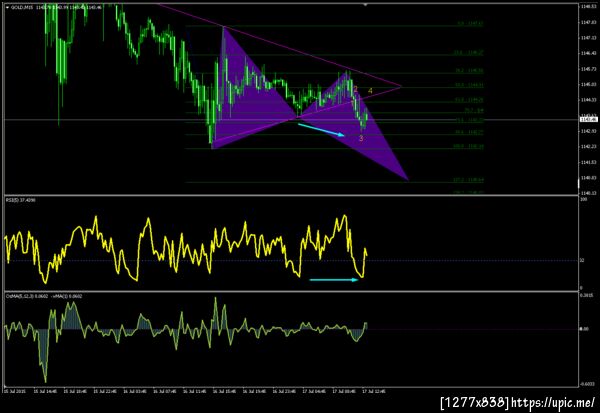Select the 100.0 Fibonacci level label
Viewport: 600px width, 413px height.
click(x=468, y=146)
